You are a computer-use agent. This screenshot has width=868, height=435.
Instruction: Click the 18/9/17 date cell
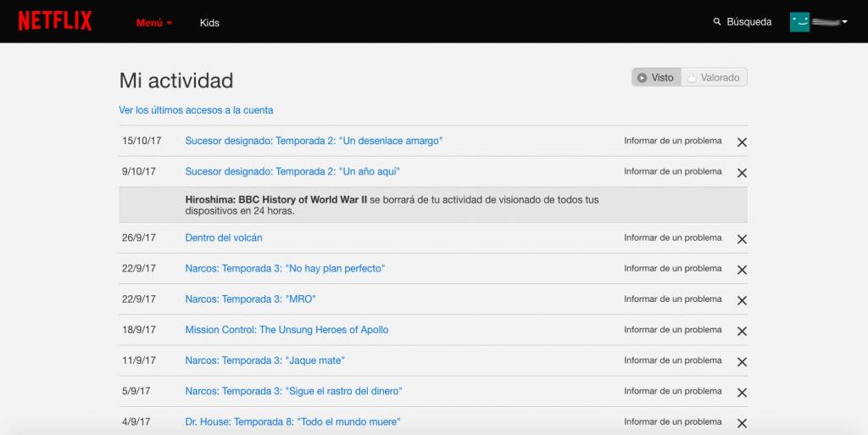pyautogui.click(x=139, y=330)
